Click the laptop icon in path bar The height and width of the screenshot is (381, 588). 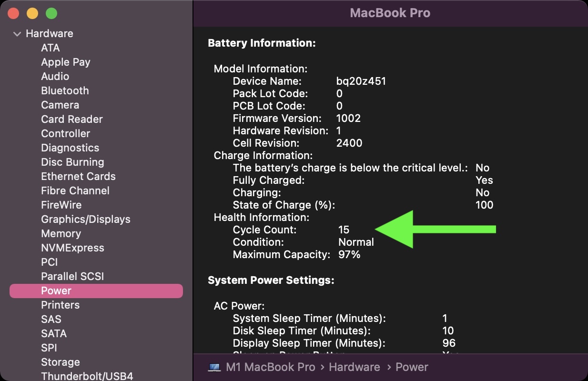pos(214,367)
